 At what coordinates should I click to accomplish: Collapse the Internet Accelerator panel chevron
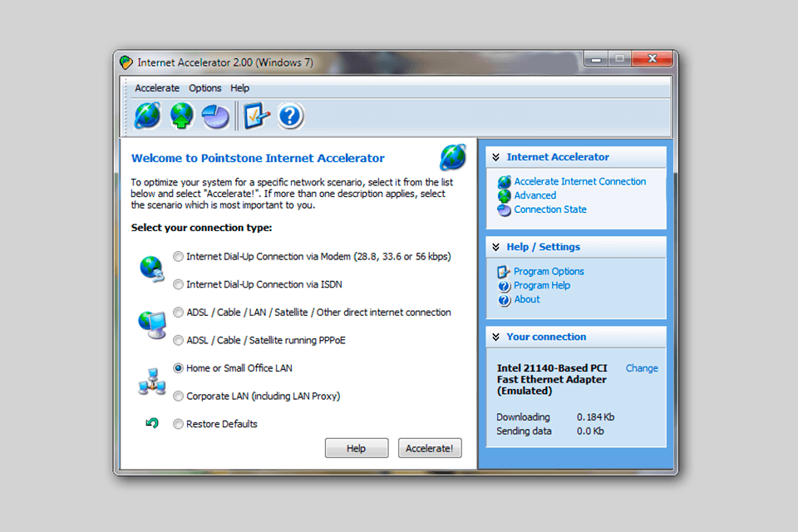pos(497,156)
